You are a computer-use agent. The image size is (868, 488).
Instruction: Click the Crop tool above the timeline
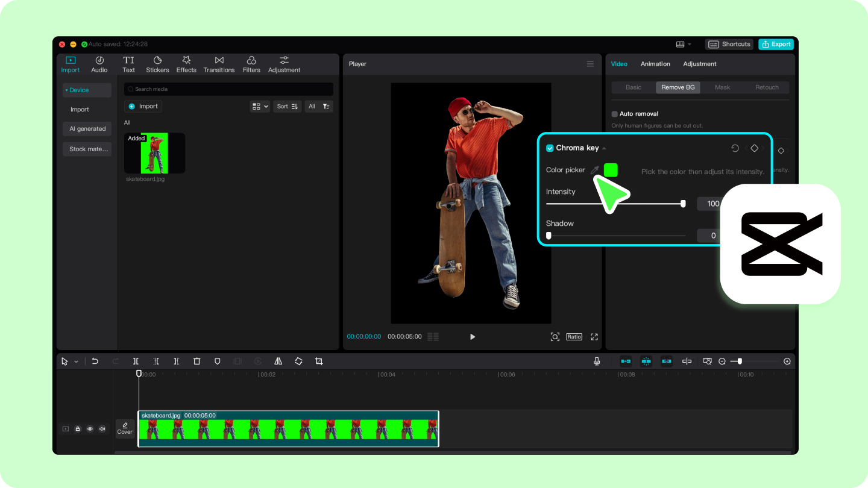(x=318, y=361)
